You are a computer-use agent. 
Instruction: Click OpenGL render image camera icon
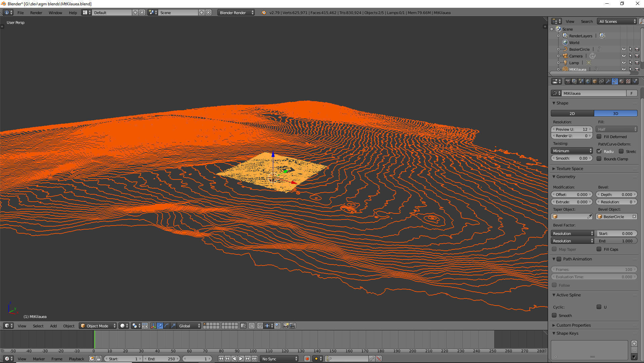point(286,326)
